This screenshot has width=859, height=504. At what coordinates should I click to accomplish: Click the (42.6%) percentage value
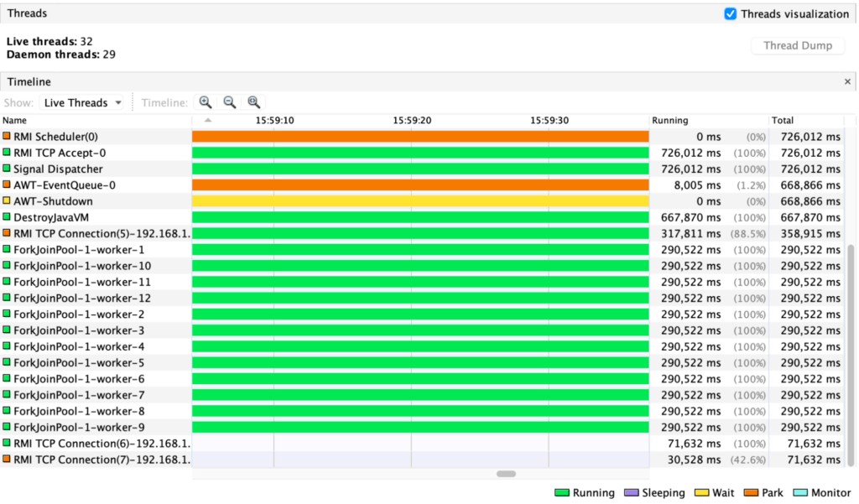[x=747, y=460]
